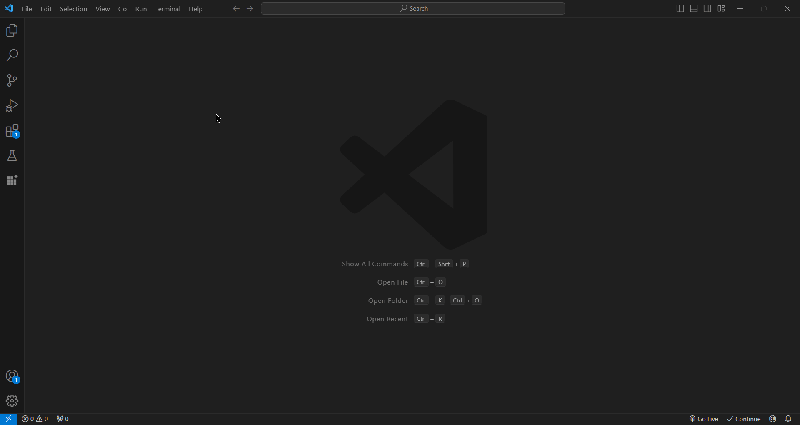Image resolution: width=800 pixels, height=425 pixels.
Task: Focus the Search command center box
Action: pos(413,9)
